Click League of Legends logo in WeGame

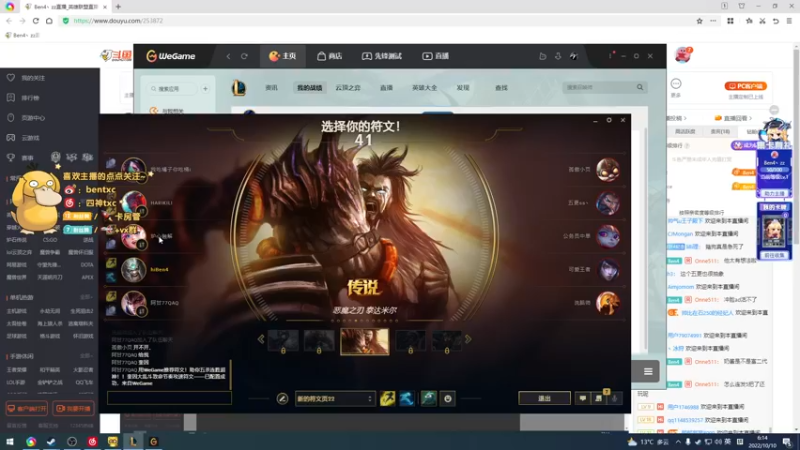pyautogui.click(x=239, y=88)
